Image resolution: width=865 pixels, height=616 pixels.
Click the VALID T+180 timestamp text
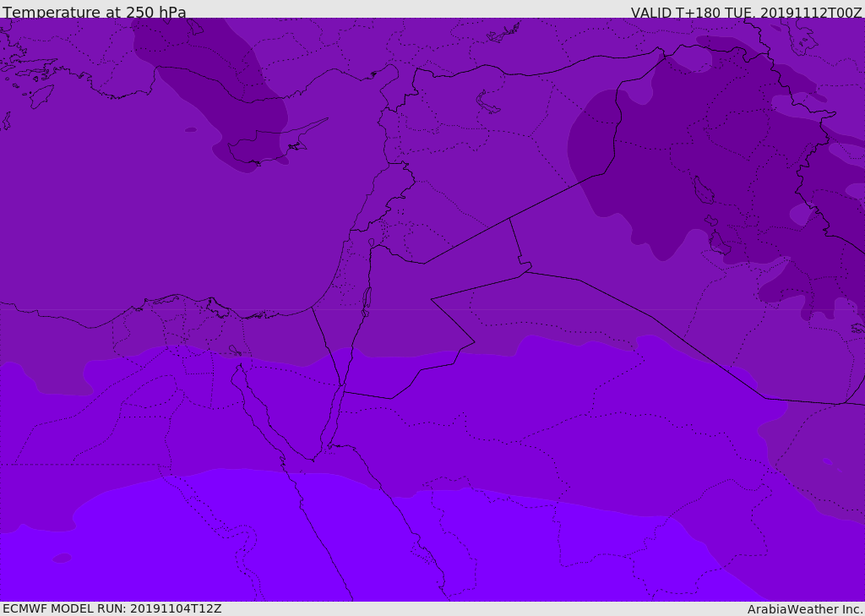pyautogui.click(x=747, y=12)
